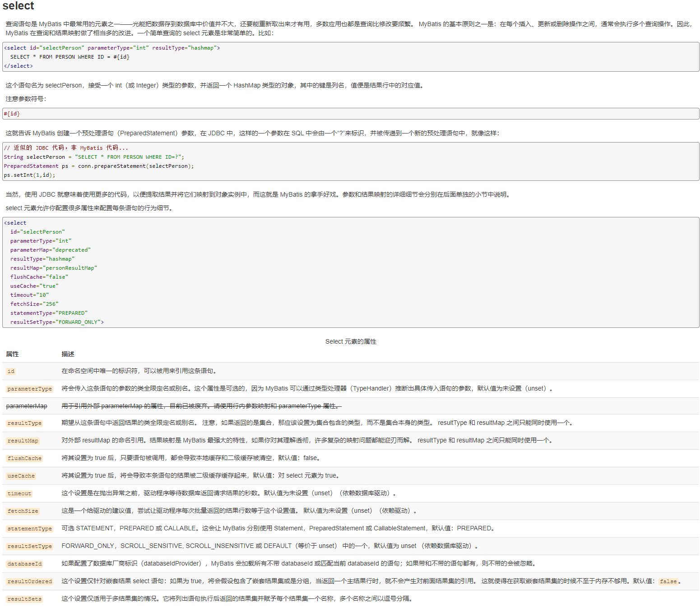Click the JDBC comment line in code block

click(66, 148)
